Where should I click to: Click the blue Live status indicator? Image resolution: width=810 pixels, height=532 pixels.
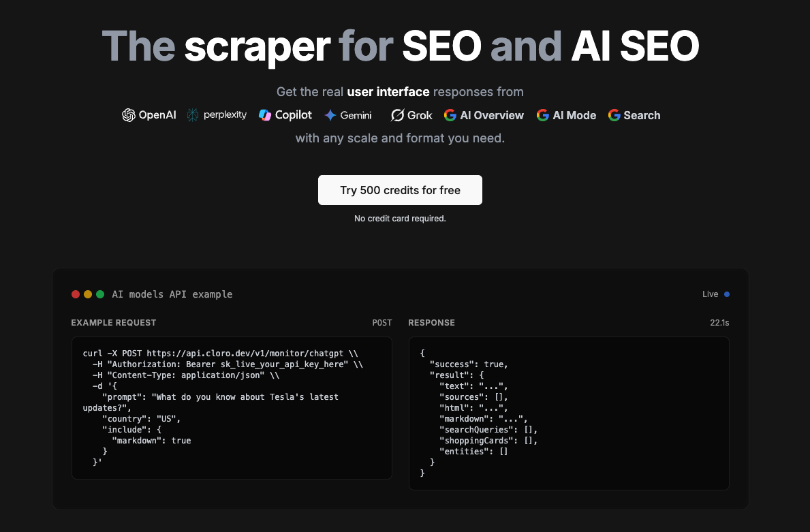[727, 294]
